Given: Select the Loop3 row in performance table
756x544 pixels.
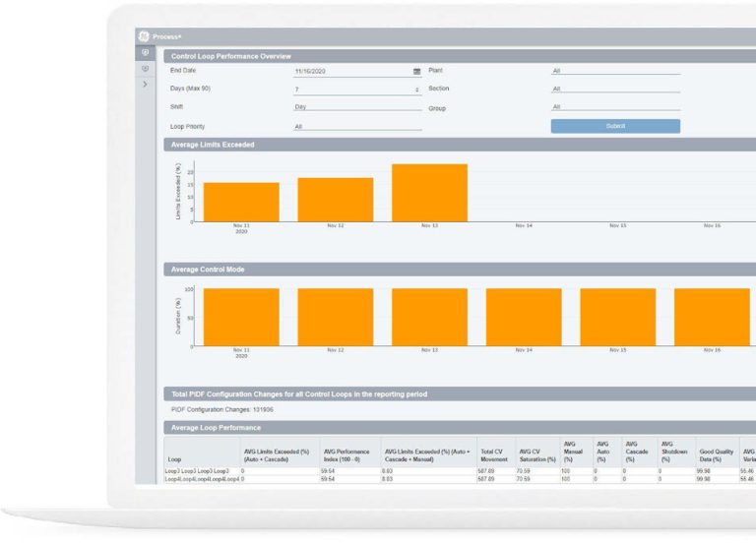Looking at the screenshot, I should [197, 472].
